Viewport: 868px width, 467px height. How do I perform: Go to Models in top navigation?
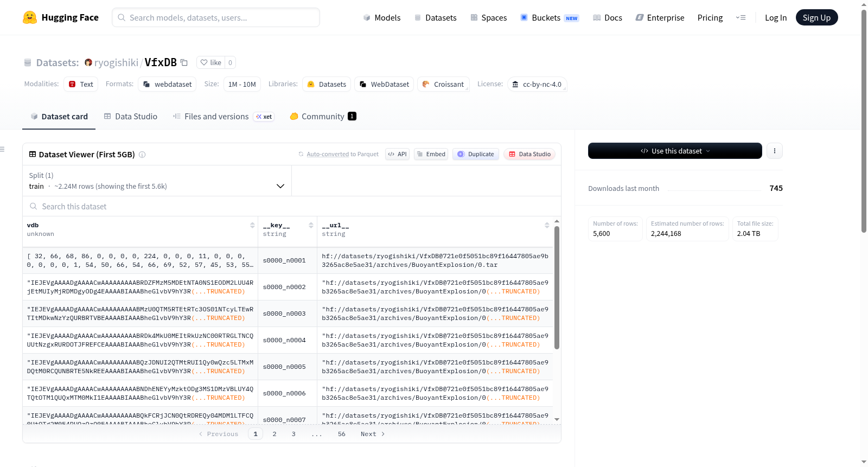382,17
